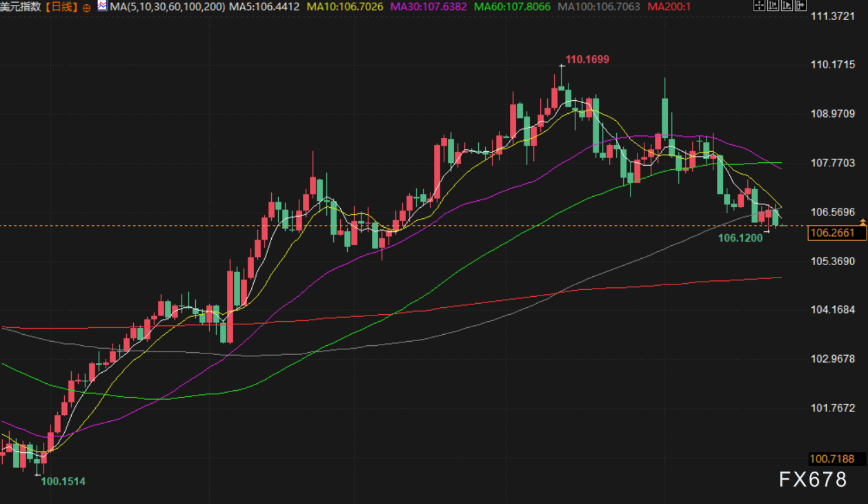The height and width of the screenshot is (504, 868).
Task: Click the red MA200 legend entry
Action: pos(671,7)
